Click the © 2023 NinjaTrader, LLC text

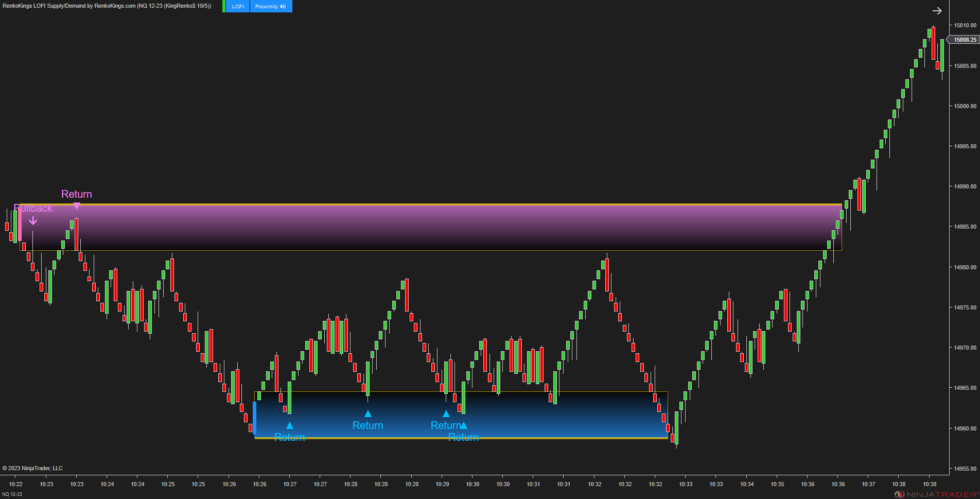pyautogui.click(x=33, y=468)
